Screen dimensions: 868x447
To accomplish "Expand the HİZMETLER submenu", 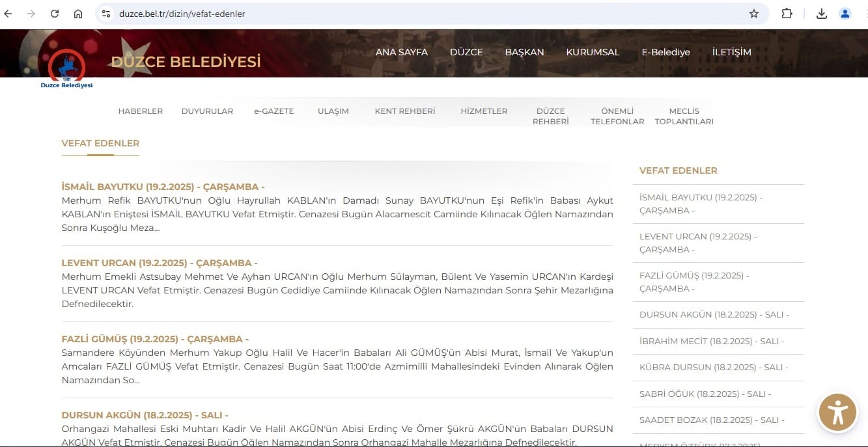I will (x=484, y=111).
